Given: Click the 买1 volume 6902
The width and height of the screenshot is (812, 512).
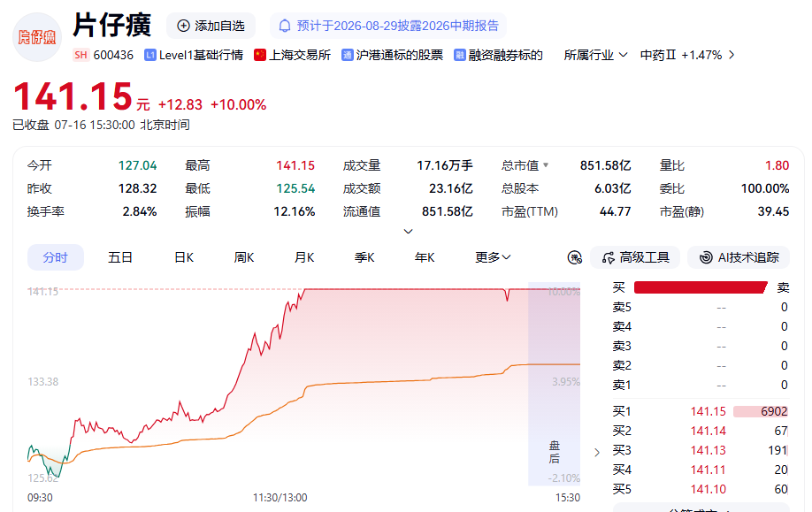Looking at the screenshot, I should [x=774, y=411].
